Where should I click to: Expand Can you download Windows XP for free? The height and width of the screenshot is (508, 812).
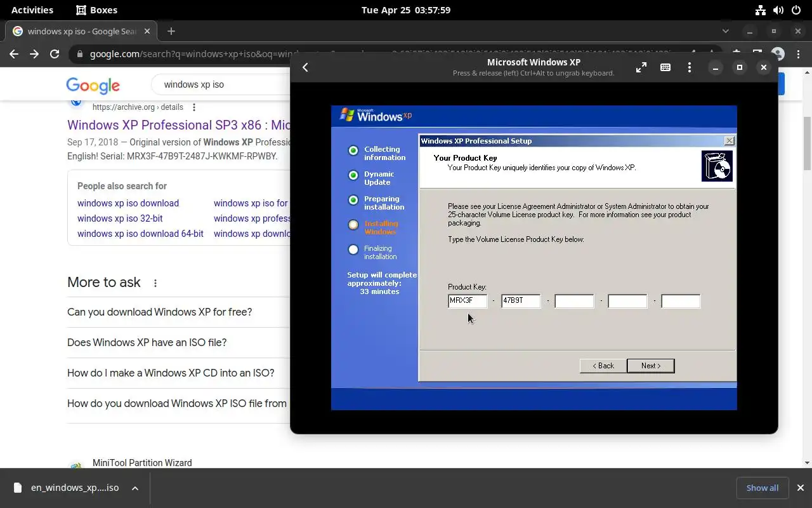click(178, 312)
